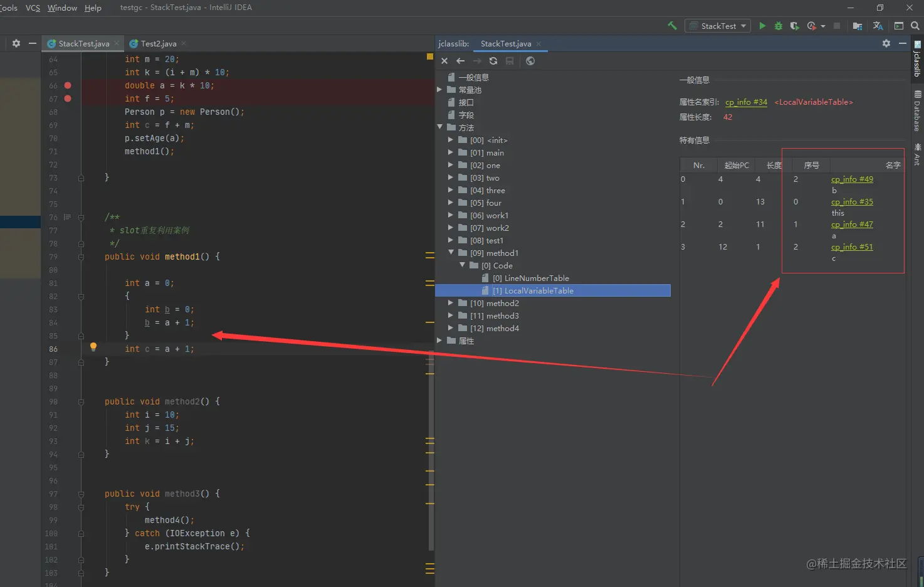924x587 pixels.
Task: Toggle breakpoint on line 67
Action: coord(68,98)
